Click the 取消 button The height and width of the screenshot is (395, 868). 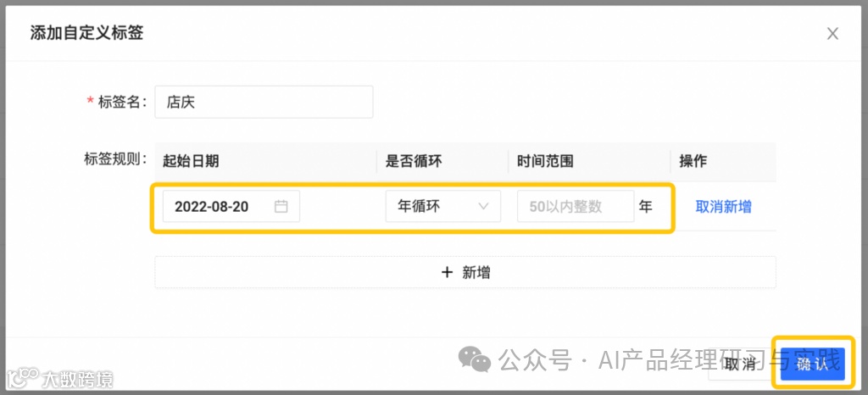pyautogui.click(x=741, y=364)
